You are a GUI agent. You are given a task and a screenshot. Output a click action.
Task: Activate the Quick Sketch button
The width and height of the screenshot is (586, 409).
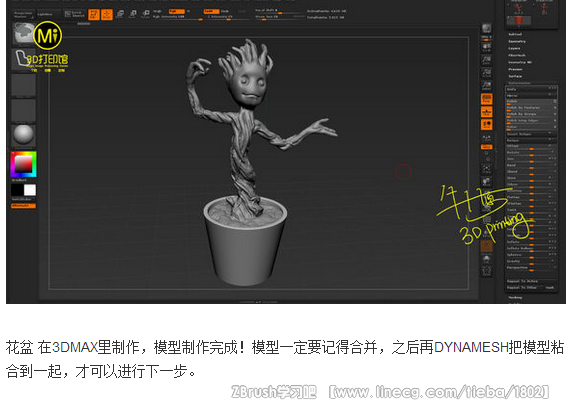[x=74, y=14]
